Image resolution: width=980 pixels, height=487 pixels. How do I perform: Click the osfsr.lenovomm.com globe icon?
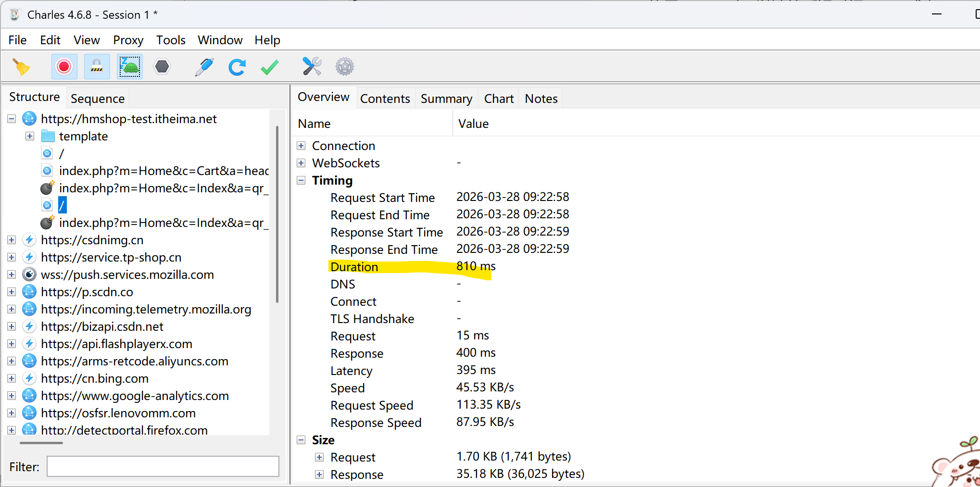[29, 412]
